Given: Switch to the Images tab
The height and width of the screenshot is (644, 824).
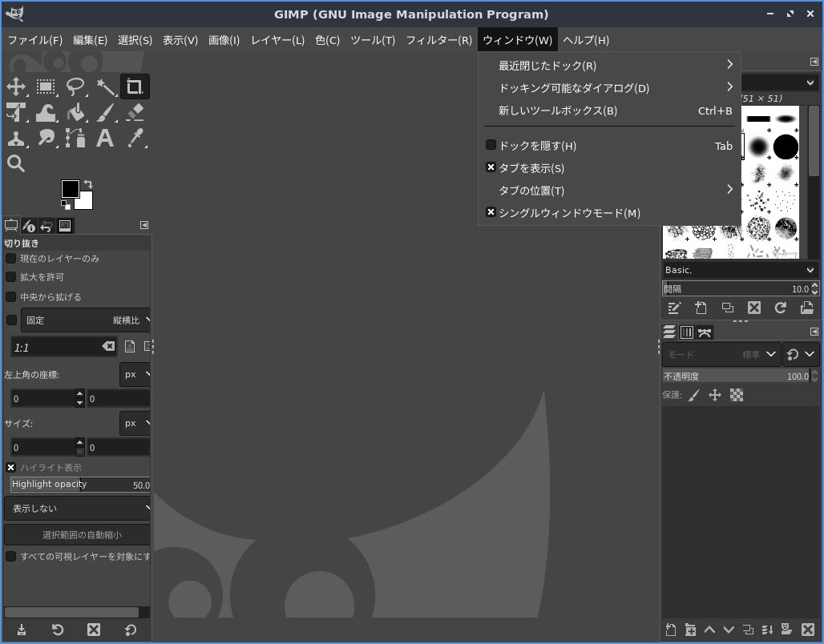Looking at the screenshot, I should tap(65, 226).
